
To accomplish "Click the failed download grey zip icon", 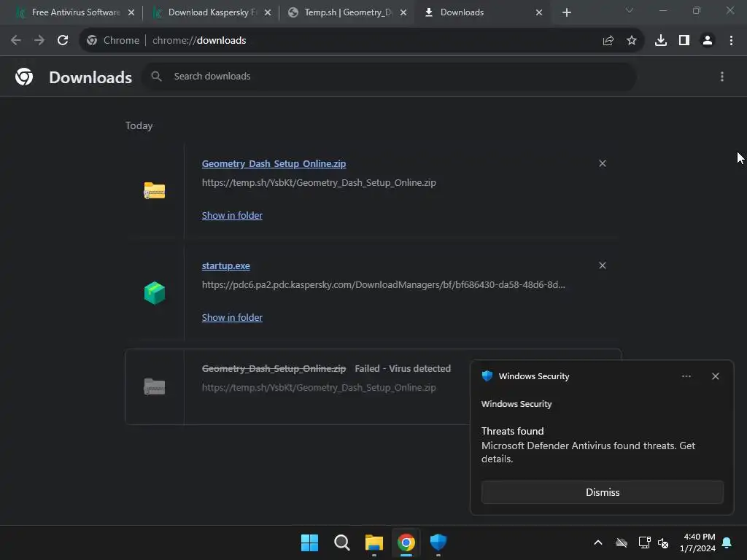I will (x=155, y=386).
